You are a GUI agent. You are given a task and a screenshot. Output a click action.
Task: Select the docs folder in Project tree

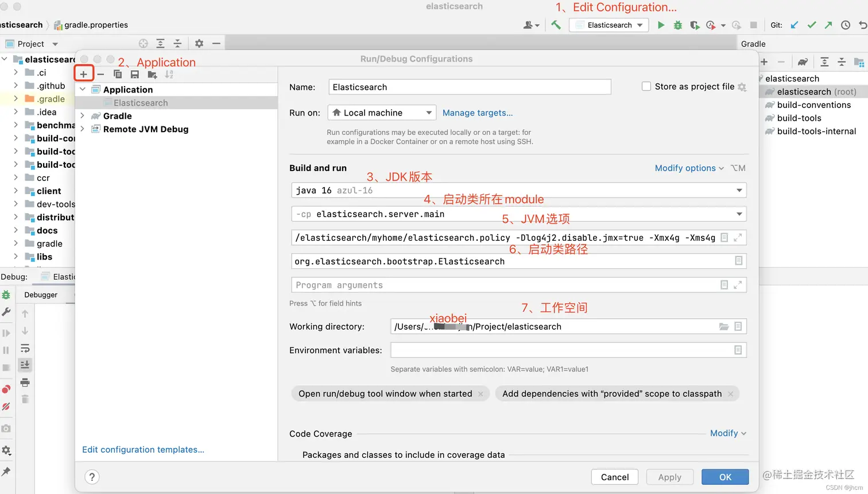tap(47, 230)
